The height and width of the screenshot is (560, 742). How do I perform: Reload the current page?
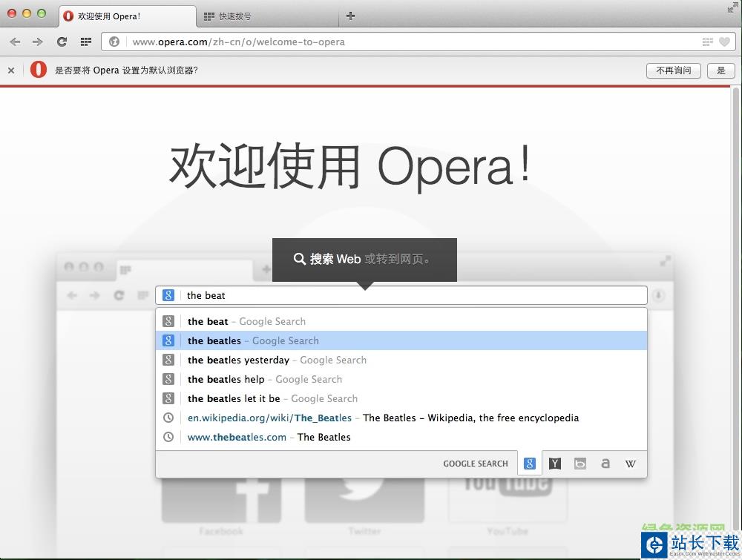62,42
